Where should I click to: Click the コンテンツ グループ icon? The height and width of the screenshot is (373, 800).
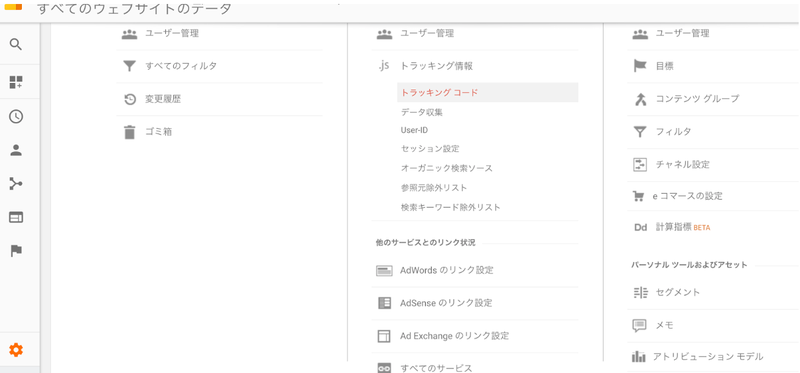tap(640, 99)
